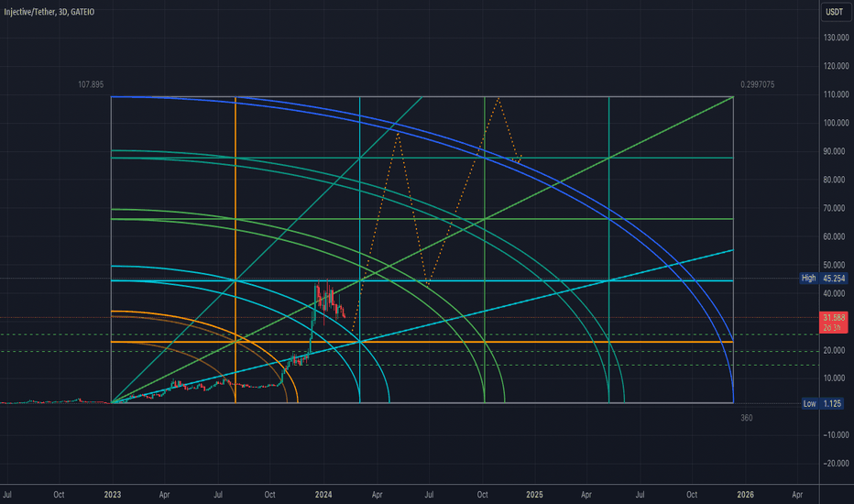
Task: Click the Oct label before 2023
Action: click(59, 495)
